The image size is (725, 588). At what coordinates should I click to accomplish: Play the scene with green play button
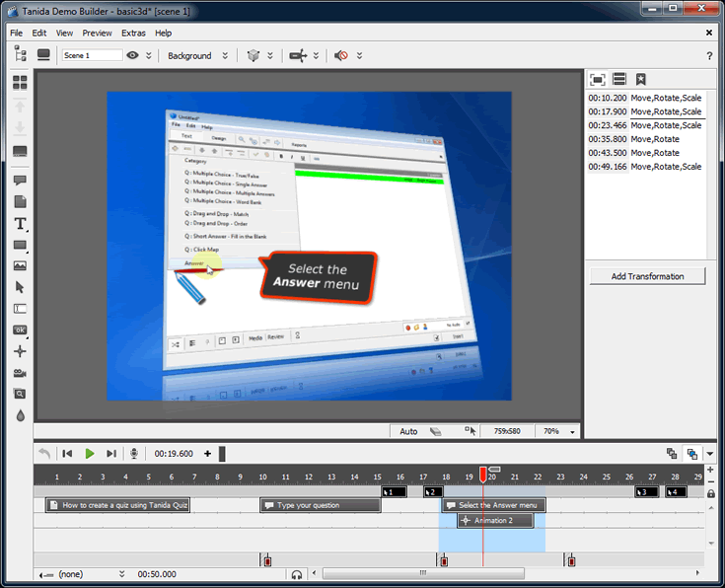click(x=90, y=454)
